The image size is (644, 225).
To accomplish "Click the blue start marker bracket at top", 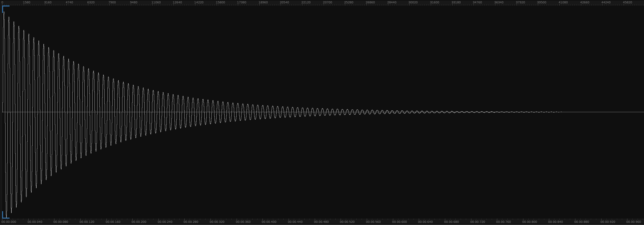I will pos(5,6).
